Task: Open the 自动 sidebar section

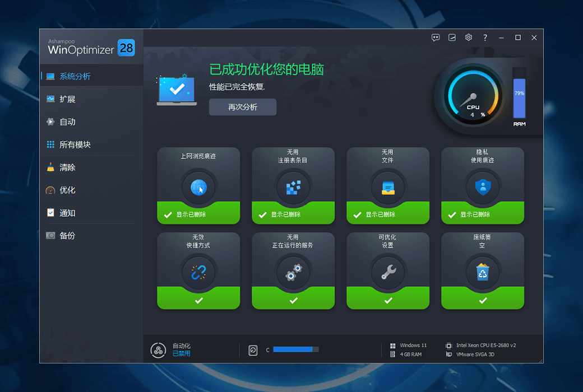Action: coord(91,122)
